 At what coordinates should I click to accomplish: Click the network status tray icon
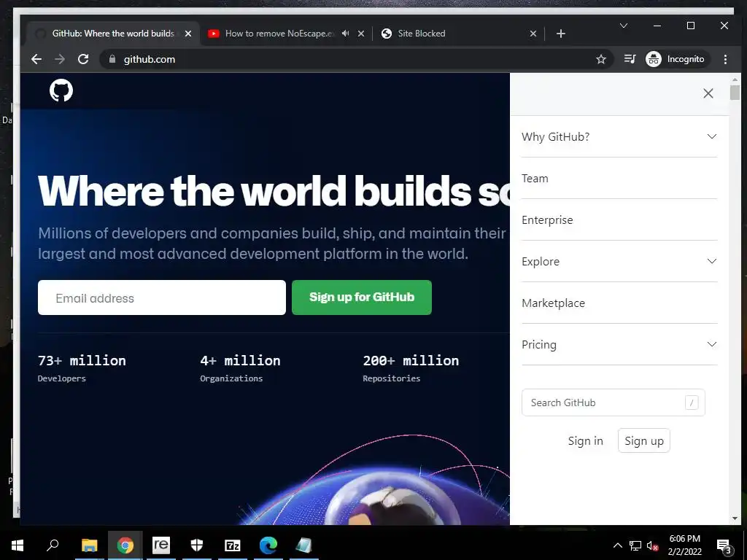(635, 545)
